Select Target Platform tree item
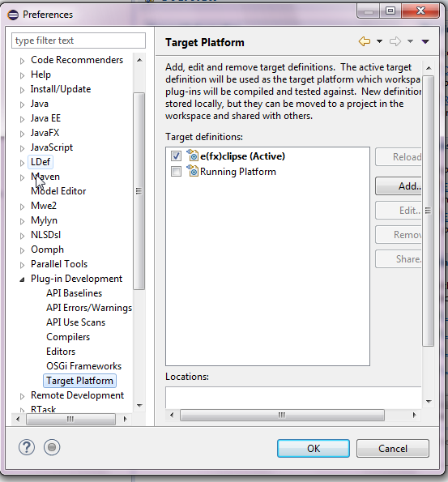The width and height of the screenshot is (448, 482). [79, 381]
